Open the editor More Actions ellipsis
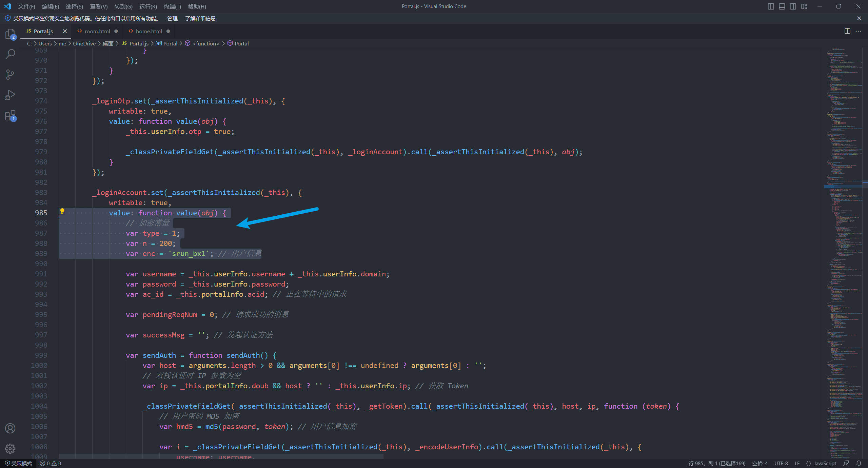 tap(858, 31)
